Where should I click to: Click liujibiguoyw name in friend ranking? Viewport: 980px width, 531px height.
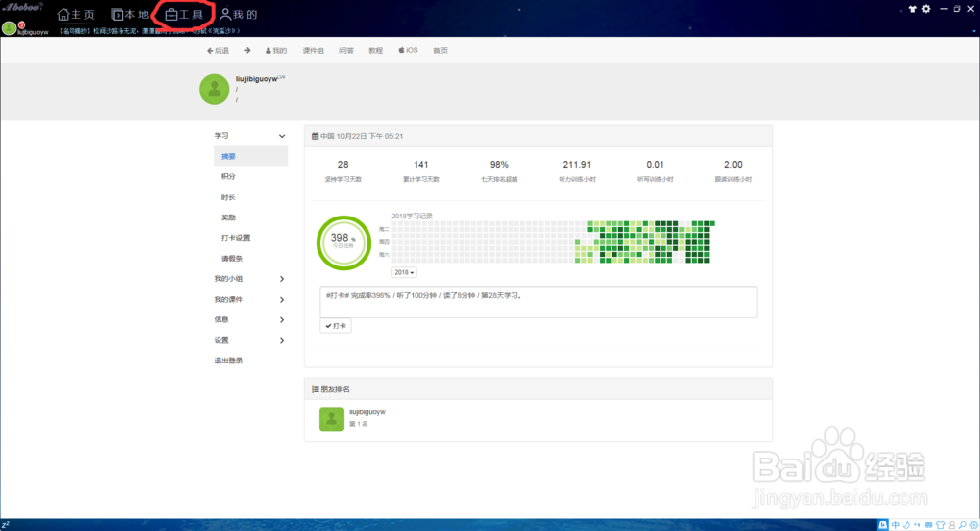tap(367, 412)
